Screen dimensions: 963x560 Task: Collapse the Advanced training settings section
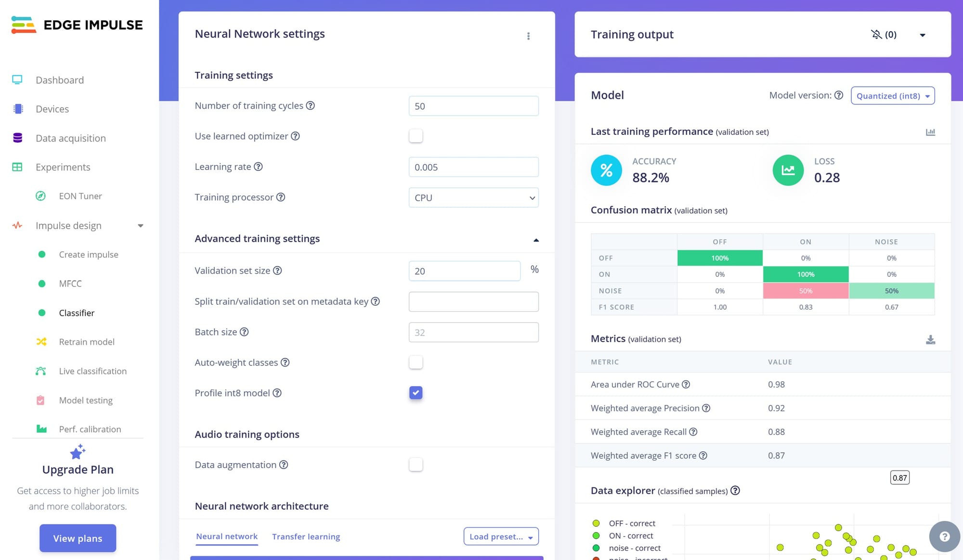tap(536, 240)
